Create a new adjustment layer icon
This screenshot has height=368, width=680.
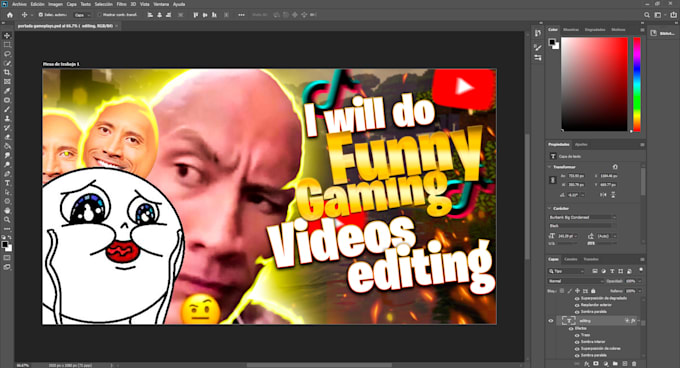pos(605,364)
